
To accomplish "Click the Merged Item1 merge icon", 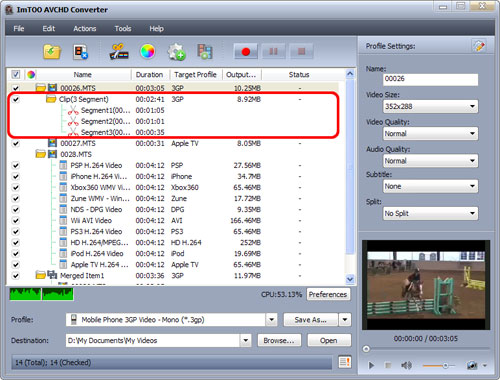I will coord(52,275).
